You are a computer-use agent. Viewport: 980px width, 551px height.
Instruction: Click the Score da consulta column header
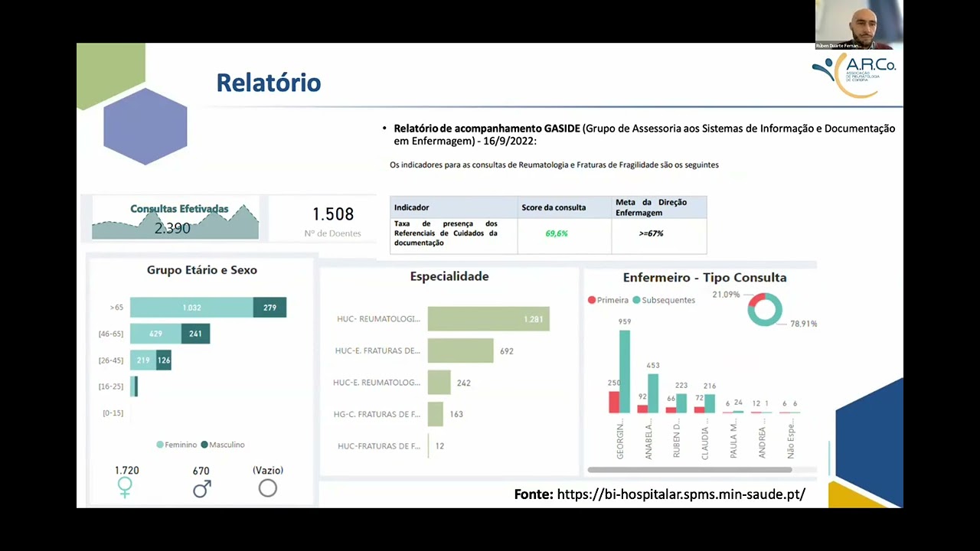pos(564,207)
